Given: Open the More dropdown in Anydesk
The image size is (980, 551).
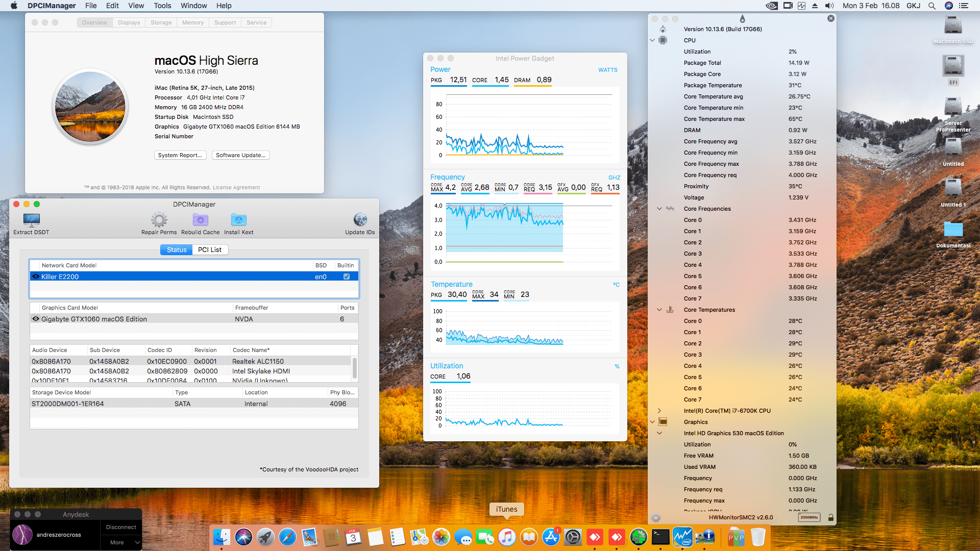Looking at the screenshot, I should pyautogui.click(x=121, y=542).
